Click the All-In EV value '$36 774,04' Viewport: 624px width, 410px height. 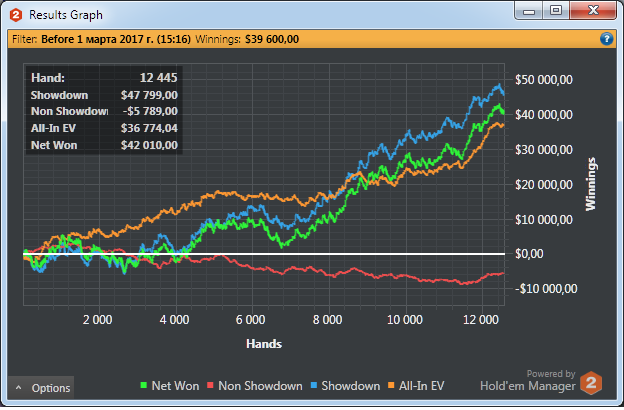tap(149, 128)
